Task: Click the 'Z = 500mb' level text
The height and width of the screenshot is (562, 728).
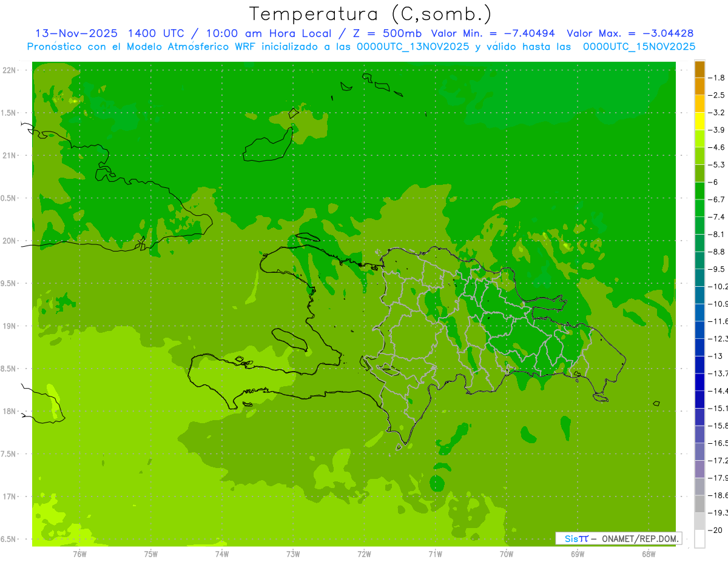Action: (386, 33)
